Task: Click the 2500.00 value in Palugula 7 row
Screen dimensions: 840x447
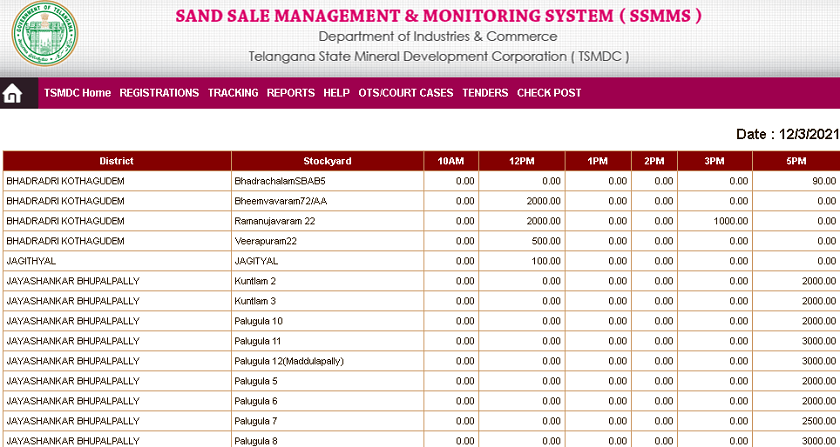Action: 819,421
